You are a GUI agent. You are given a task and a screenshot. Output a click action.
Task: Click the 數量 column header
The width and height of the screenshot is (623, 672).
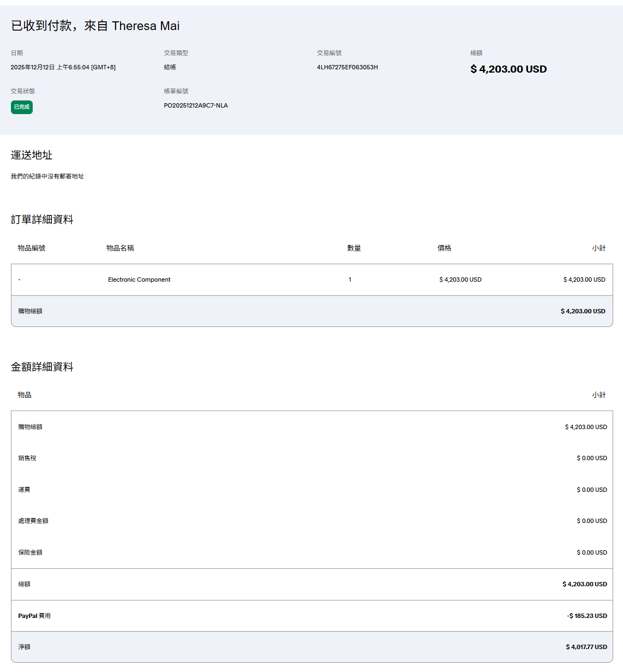click(354, 248)
